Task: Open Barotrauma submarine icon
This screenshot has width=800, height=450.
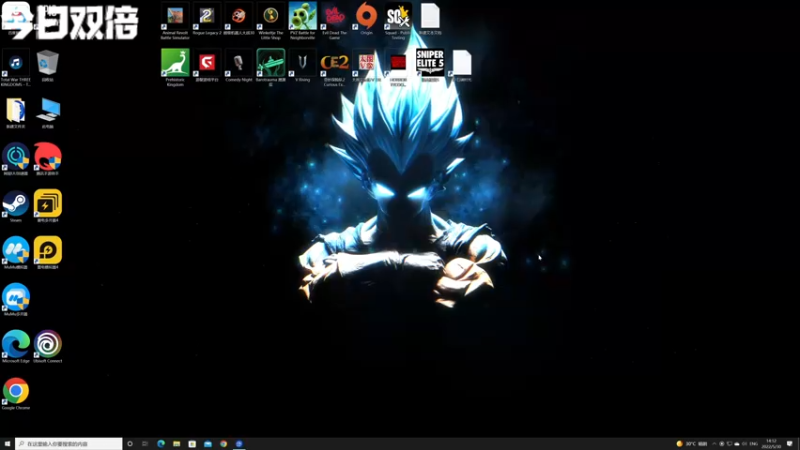Action: point(270,67)
